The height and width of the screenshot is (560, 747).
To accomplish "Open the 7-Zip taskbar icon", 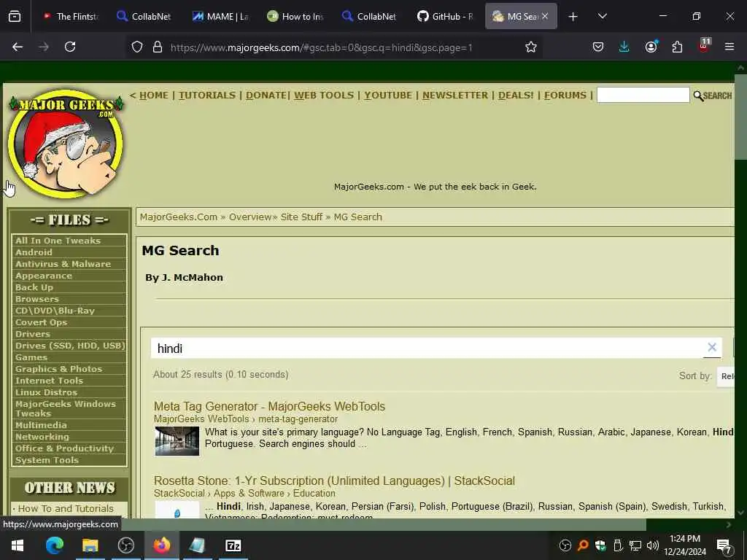I will (x=233, y=545).
